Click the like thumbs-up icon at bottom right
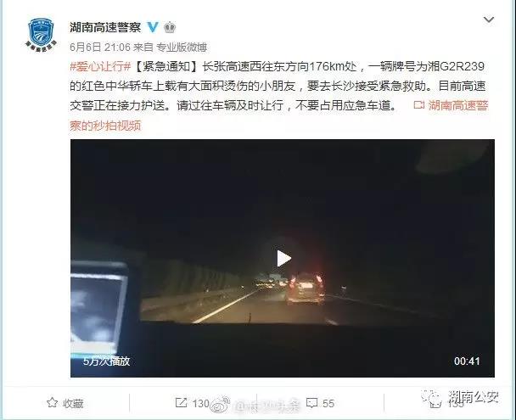The width and height of the screenshot is (516, 420). coord(435,402)
